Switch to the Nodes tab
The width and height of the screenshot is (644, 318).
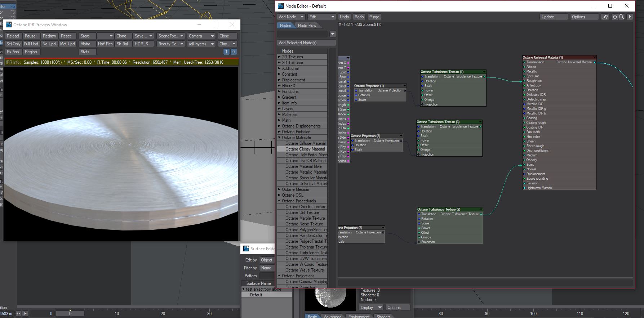(x=285, y=26)
